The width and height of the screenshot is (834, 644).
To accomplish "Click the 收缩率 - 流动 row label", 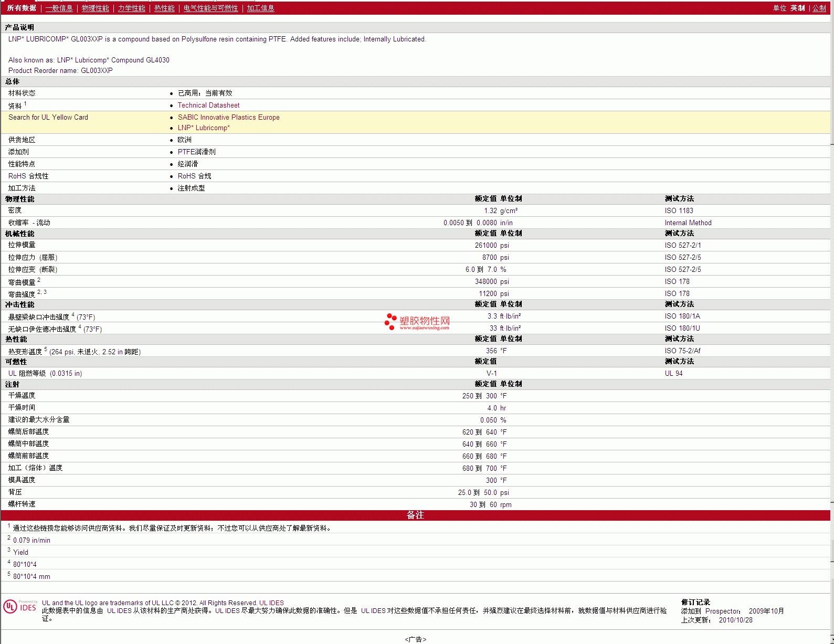I will point(29,223).
